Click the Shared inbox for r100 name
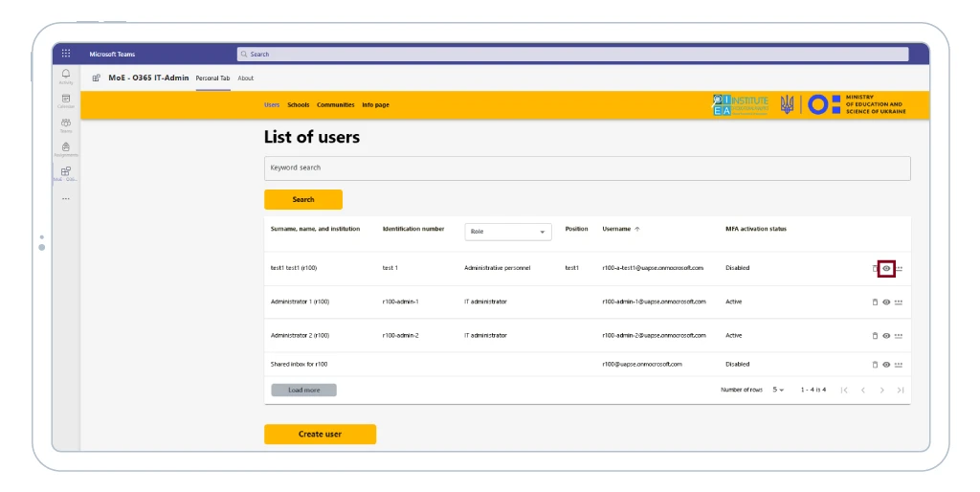The width and height of the screenshot is (980, 492). point(299,365)
